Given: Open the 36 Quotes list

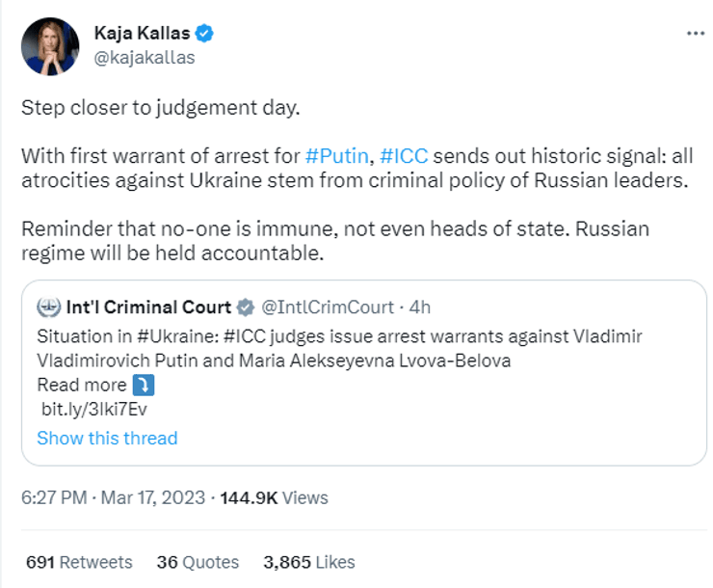Looking at the screenshot, I should pyautogui.click(x=198, y=562).
